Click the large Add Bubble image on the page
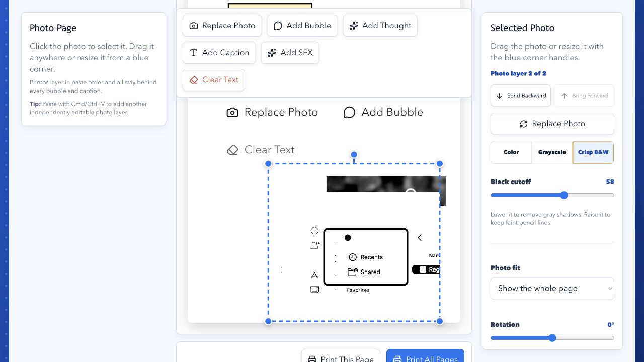The width and height of the screenshot is (644, 362). pyautogui.click(x=383, y=112)
